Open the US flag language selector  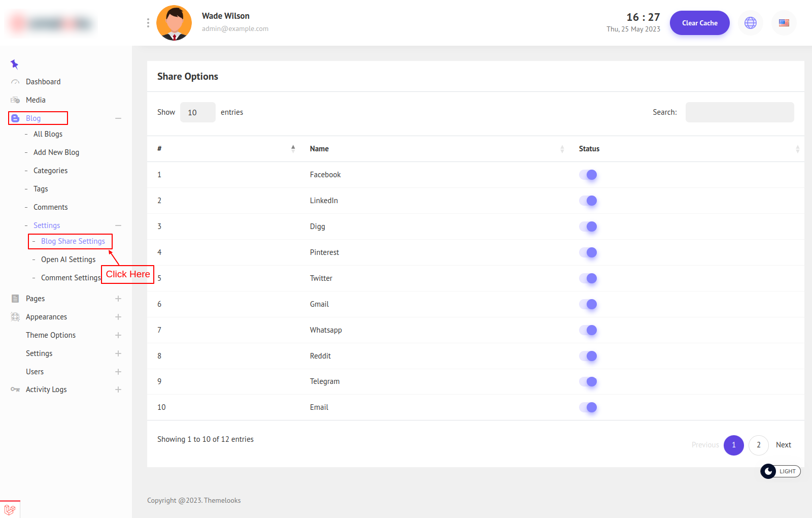(x=784, y=23)
